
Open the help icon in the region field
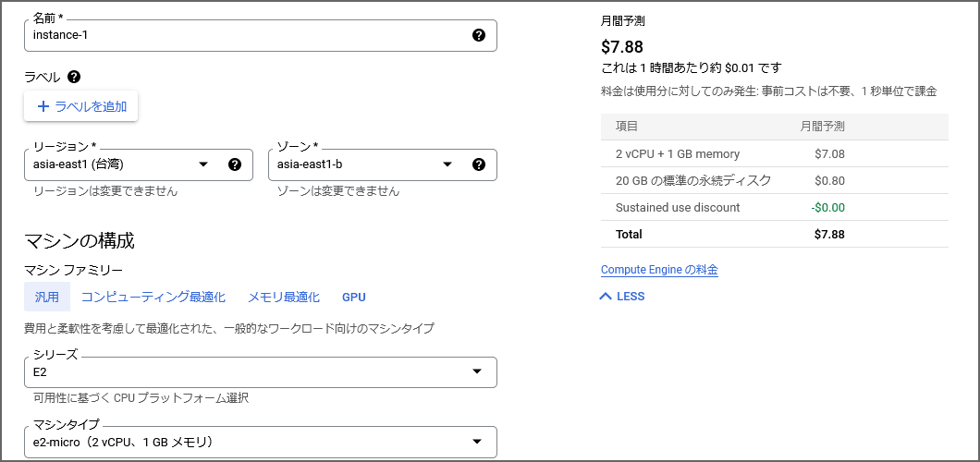pyautogui.click(x=234, y=164)
